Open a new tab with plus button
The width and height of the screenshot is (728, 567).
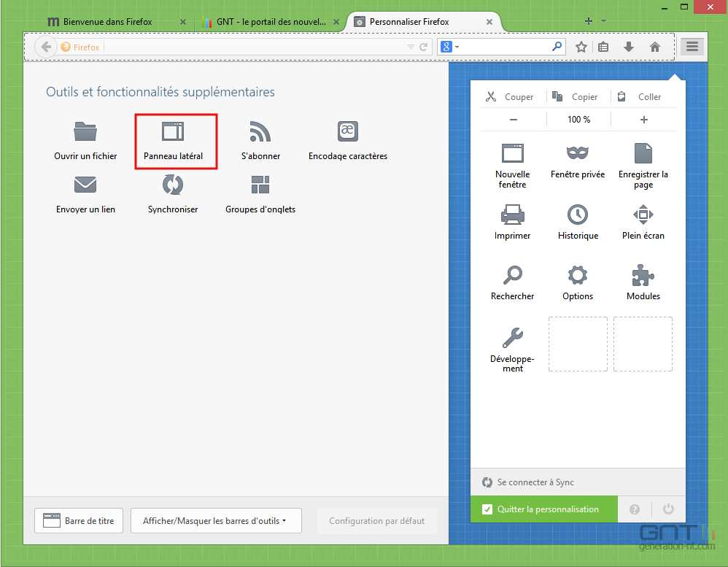588,21
